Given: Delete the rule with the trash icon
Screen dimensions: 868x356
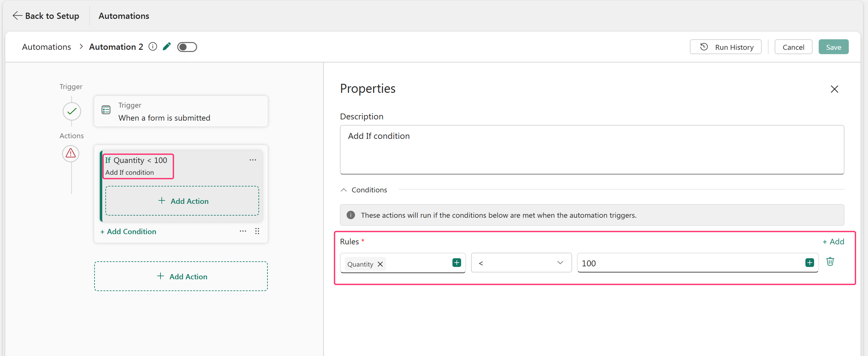Looking at the screenshot, I should tap(830, 262).
